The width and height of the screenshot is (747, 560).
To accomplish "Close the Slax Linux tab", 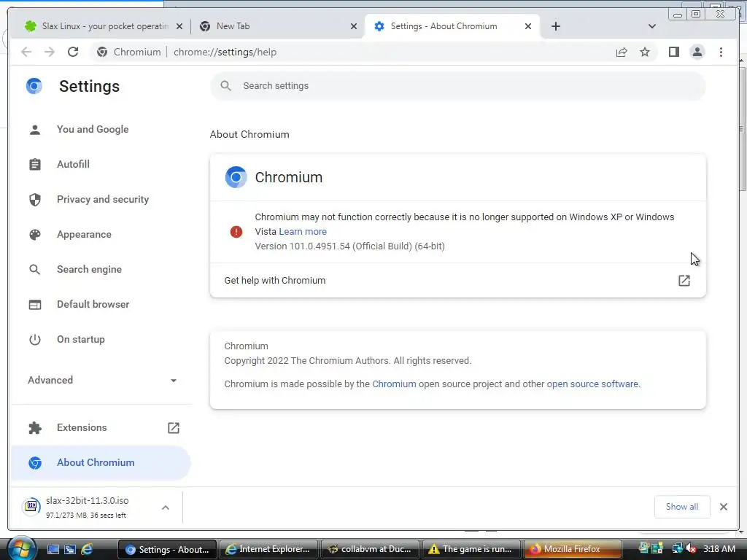I will coord(179,26).
